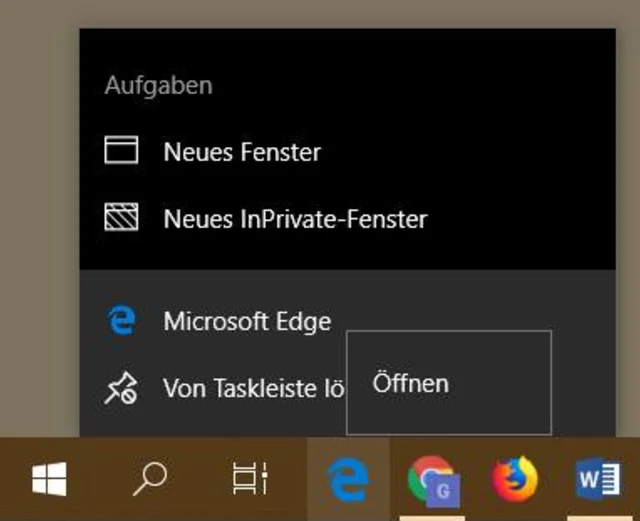Open Microsoft Word from the taskbar
This screenshot has width=640, height=521.
pyautogui.click(x=598, y=480)
